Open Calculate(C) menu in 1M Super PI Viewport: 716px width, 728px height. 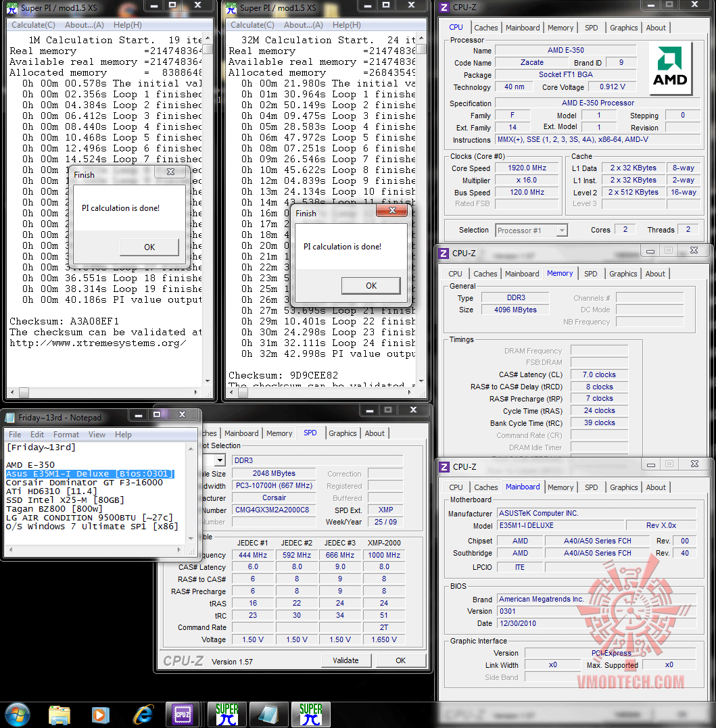coord(33,25)
